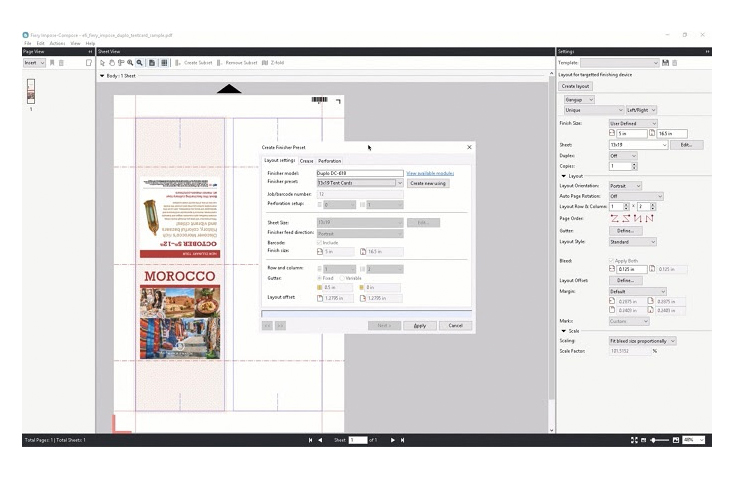Select the page 1 thumbnail in Page View
The image size is (735, 485).
(30, 90)
